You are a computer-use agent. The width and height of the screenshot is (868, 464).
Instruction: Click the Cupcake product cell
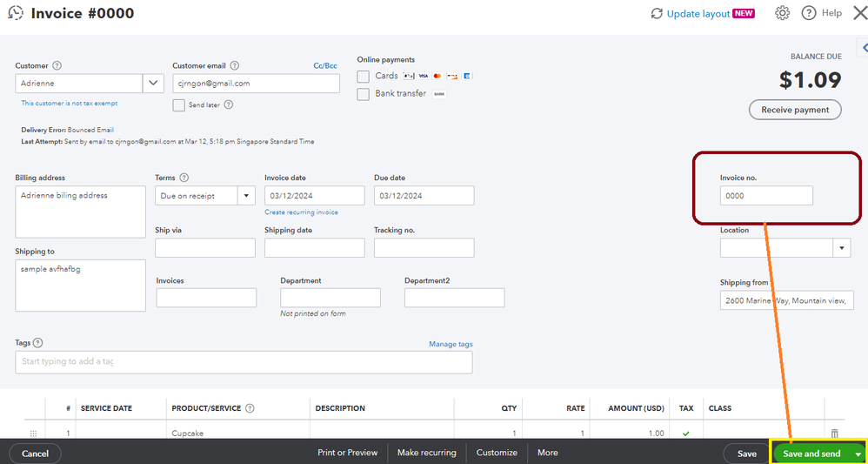(237, 434)
